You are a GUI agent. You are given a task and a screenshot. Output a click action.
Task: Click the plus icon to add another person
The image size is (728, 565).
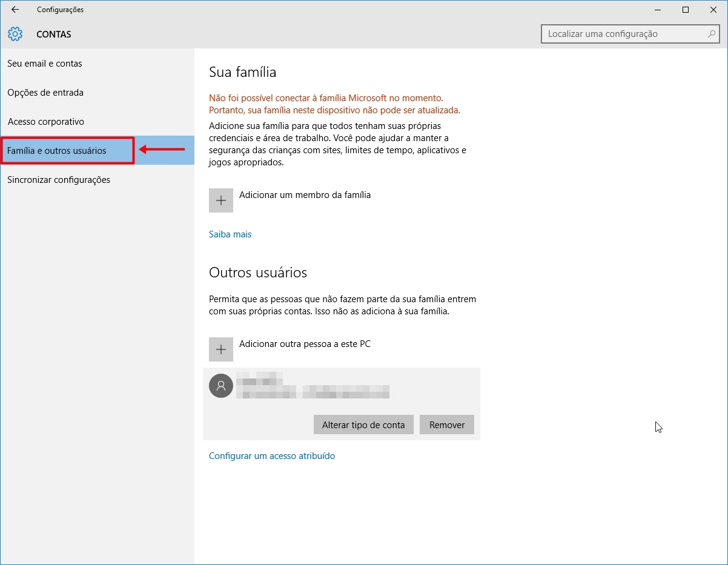coord(221,349)
